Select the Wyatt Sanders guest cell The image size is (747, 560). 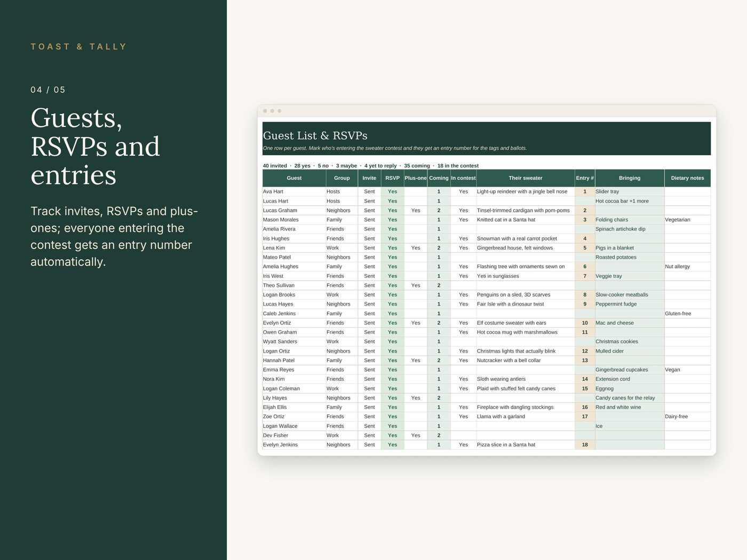(x=294, y=342)
